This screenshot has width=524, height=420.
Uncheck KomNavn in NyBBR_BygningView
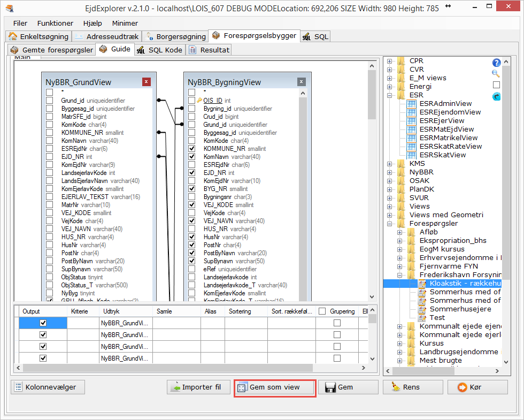click(192, 157)
